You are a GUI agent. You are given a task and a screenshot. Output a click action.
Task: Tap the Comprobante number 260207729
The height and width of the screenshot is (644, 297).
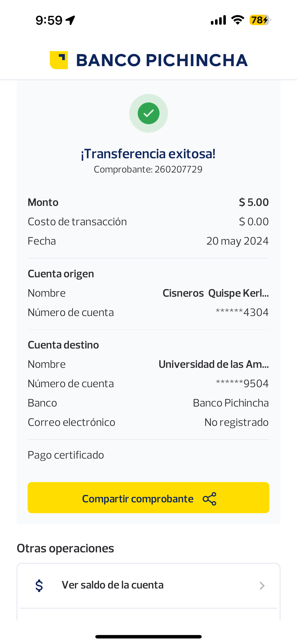coord(178,169)
